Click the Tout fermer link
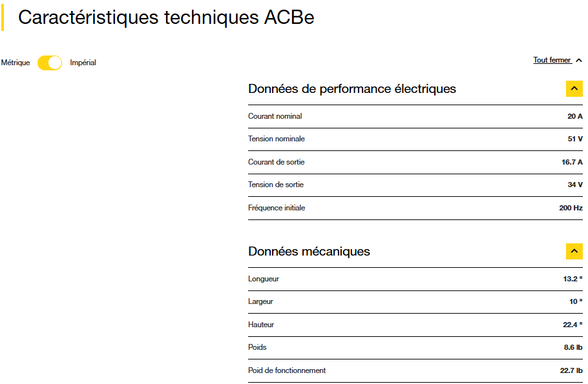Viewport: 588px width, 384px height. coord(552,60)
